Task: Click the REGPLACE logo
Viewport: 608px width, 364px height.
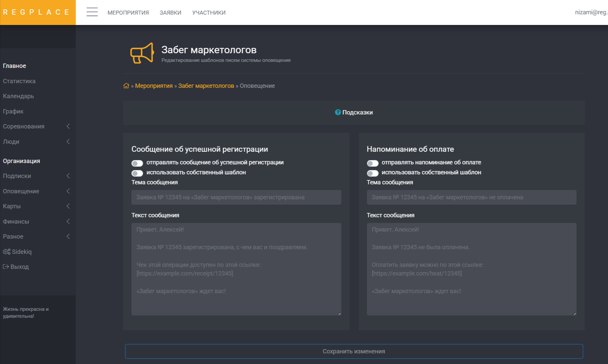Action: (x=38, y=12)
